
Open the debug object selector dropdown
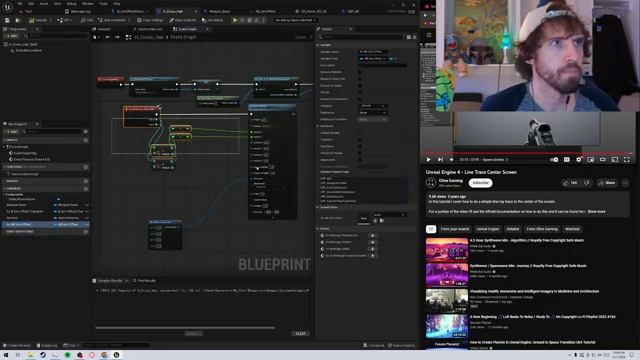point(296,20)
